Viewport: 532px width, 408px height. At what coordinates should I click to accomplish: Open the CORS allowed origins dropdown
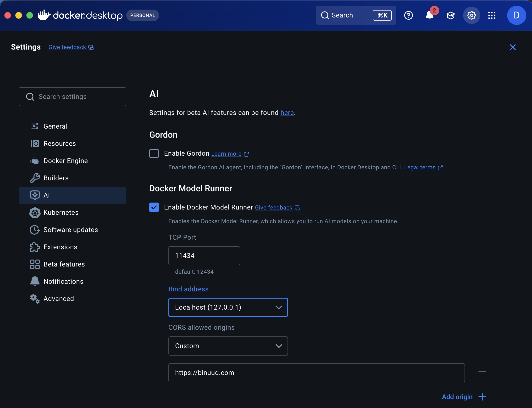tap(228, 346)
